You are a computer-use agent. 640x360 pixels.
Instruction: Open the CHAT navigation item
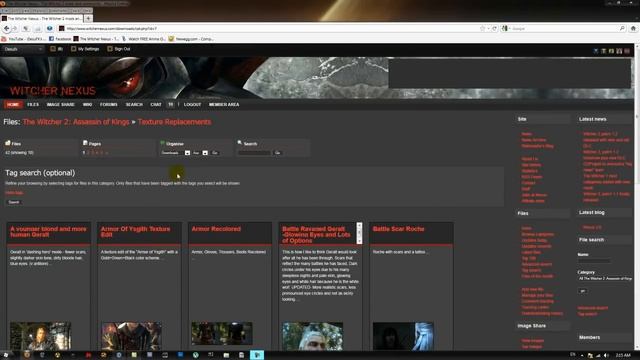(x=156, y=104)
